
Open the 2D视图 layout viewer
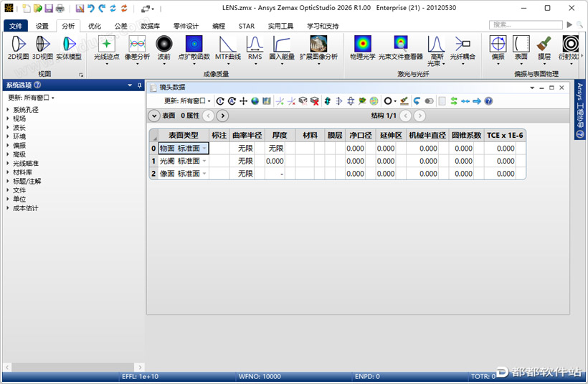tap(18, 47)
